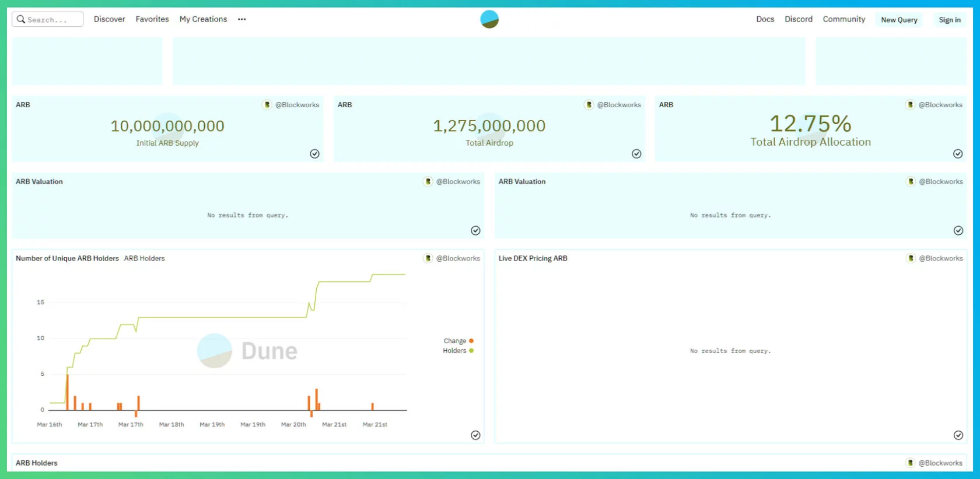
Task: Click checkmark icon on Unique ARB Holders chart
Action: tap(475, 435)
